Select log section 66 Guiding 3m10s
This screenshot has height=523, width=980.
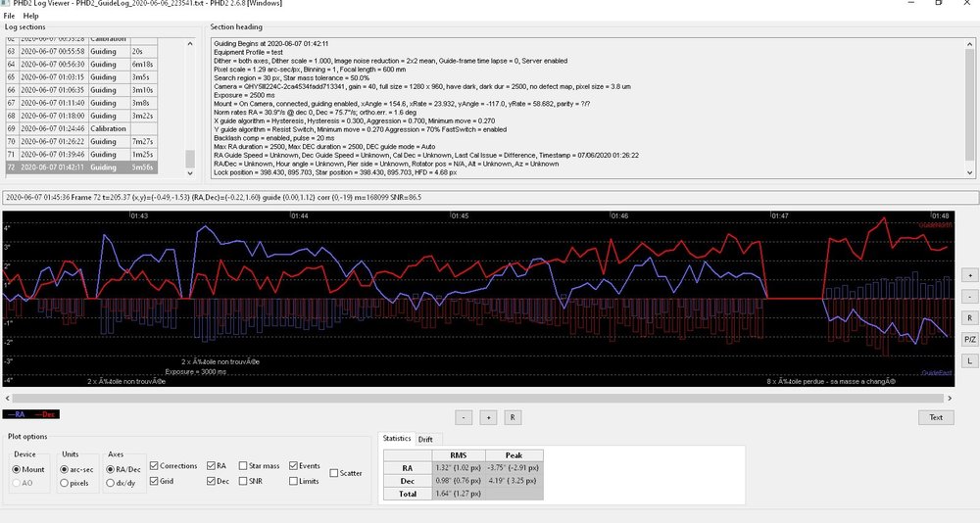click(81, 90)
